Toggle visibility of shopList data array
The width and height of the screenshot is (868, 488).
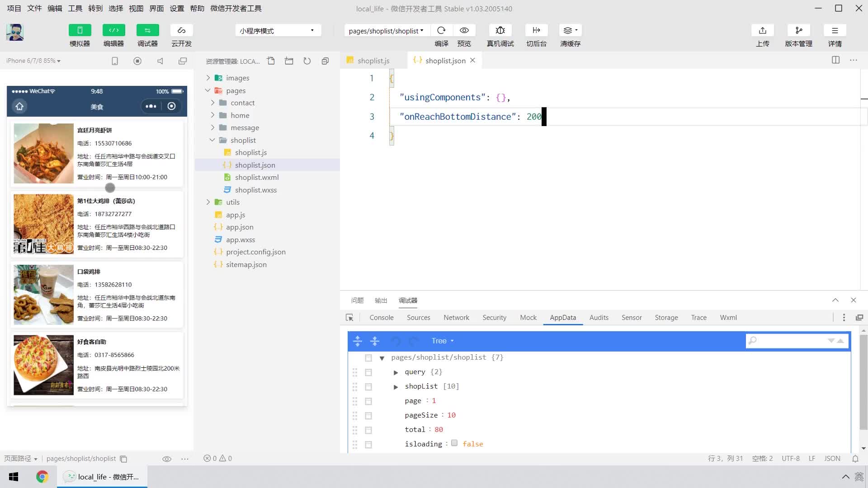coord(395,386)
